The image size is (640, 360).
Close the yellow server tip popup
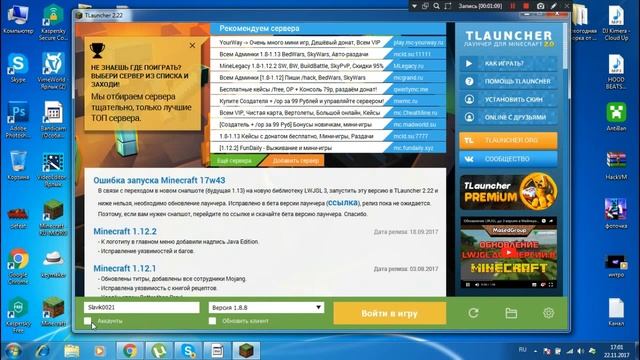[192, 46]
